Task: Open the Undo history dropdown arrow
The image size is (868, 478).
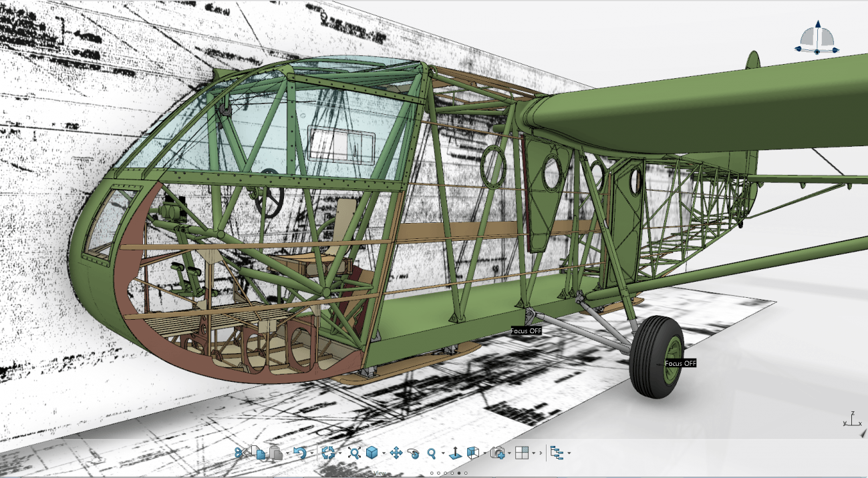Action: click(311, 454)
